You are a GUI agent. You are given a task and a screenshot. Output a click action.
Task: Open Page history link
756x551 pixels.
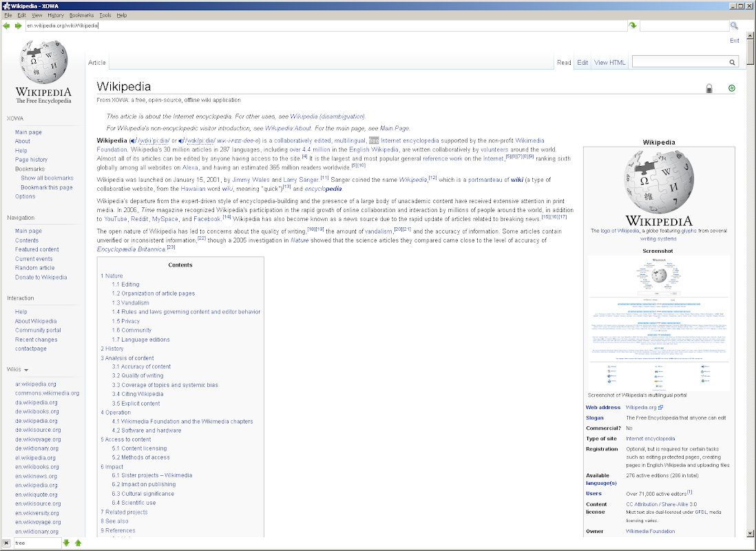click(x=32, y=160)
